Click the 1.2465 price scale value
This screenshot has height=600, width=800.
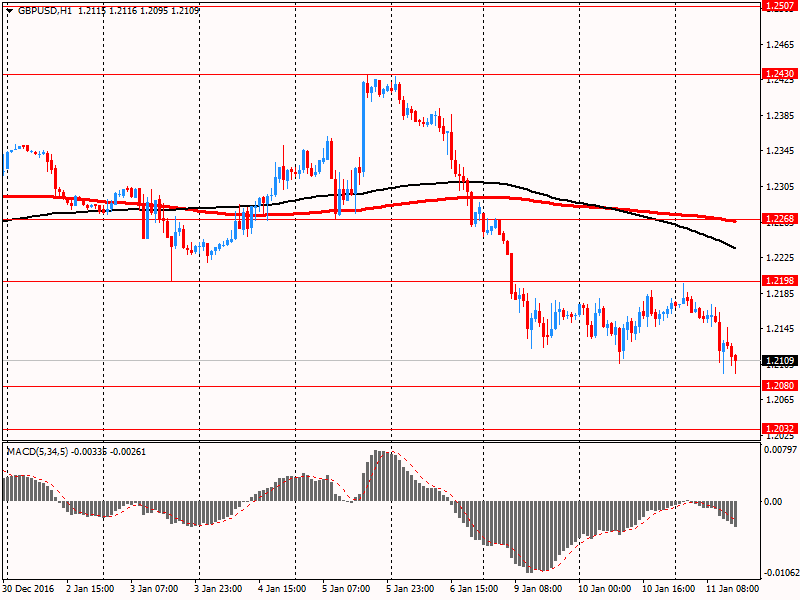pos(780,45)
